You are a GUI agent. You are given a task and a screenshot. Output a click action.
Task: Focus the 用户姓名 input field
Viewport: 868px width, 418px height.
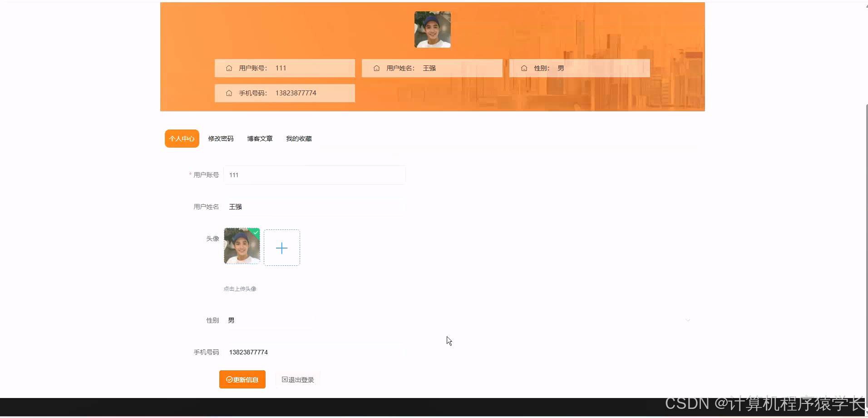[x=315, y=207]
